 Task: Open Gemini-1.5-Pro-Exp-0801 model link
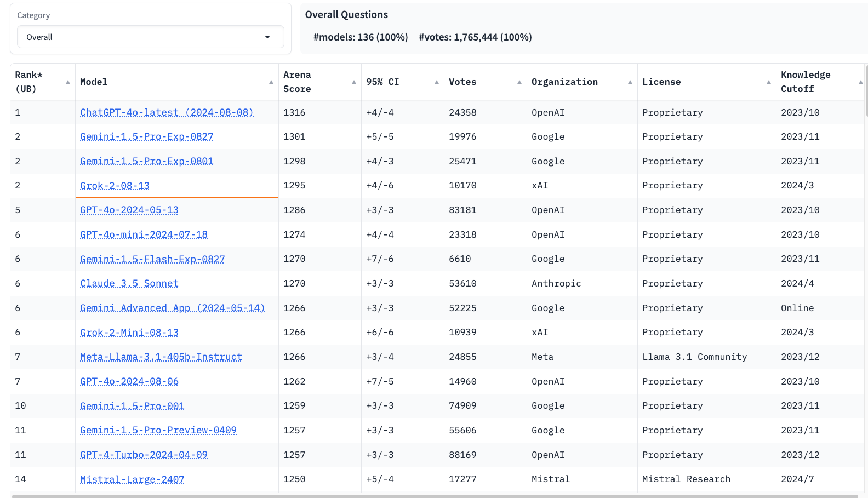tap(146, 161)
